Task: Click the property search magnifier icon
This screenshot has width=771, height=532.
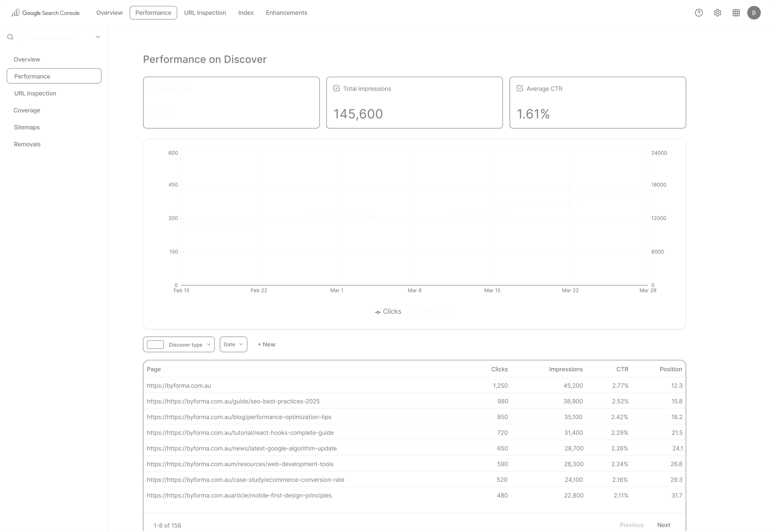Action: click(x=10, y=37)
